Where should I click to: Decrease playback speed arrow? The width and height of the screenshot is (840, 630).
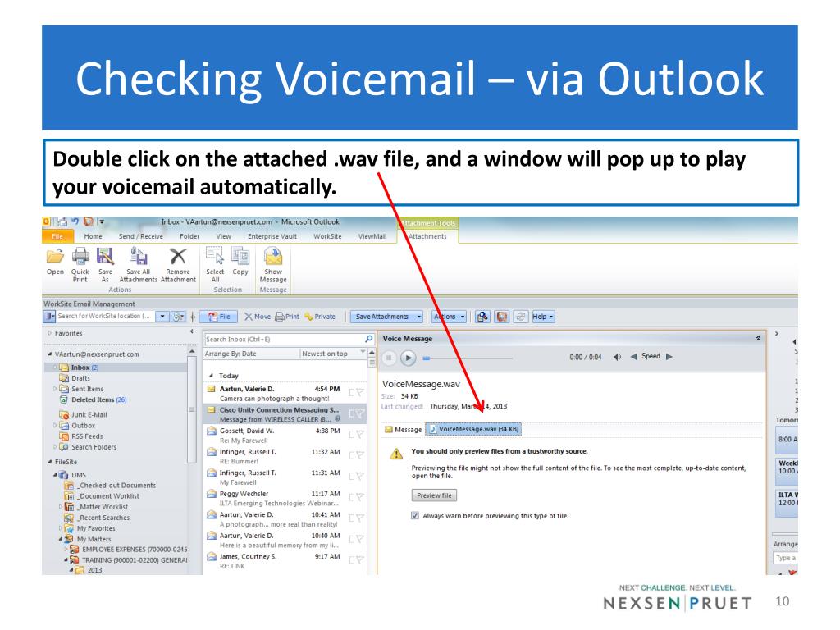(634, 356)
